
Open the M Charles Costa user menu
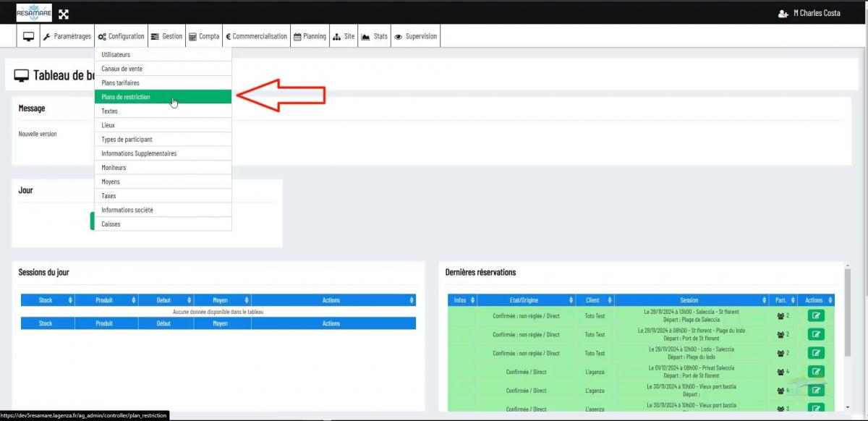pos(809,13)
